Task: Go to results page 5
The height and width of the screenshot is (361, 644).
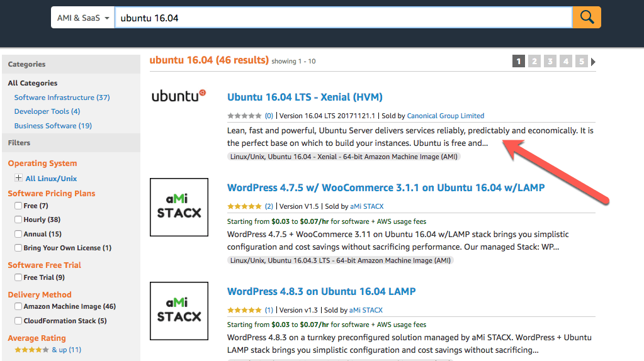Action: pyautogui.click(x=582, y=61)
